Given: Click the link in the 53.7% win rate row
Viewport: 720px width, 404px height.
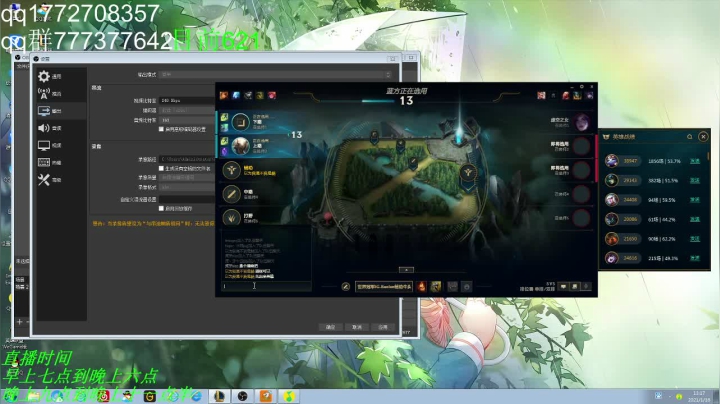Looking at the screenshot, I should tap(695, 161).
